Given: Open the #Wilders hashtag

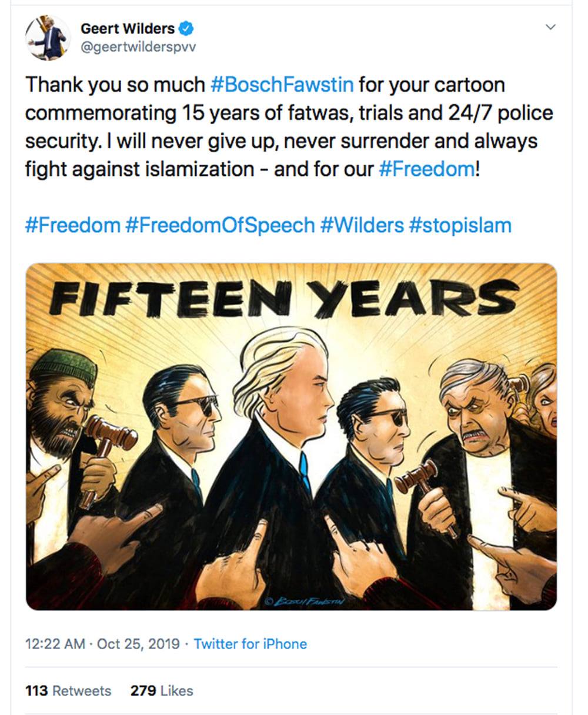Looking at the screenshot, I should [362, 225].
